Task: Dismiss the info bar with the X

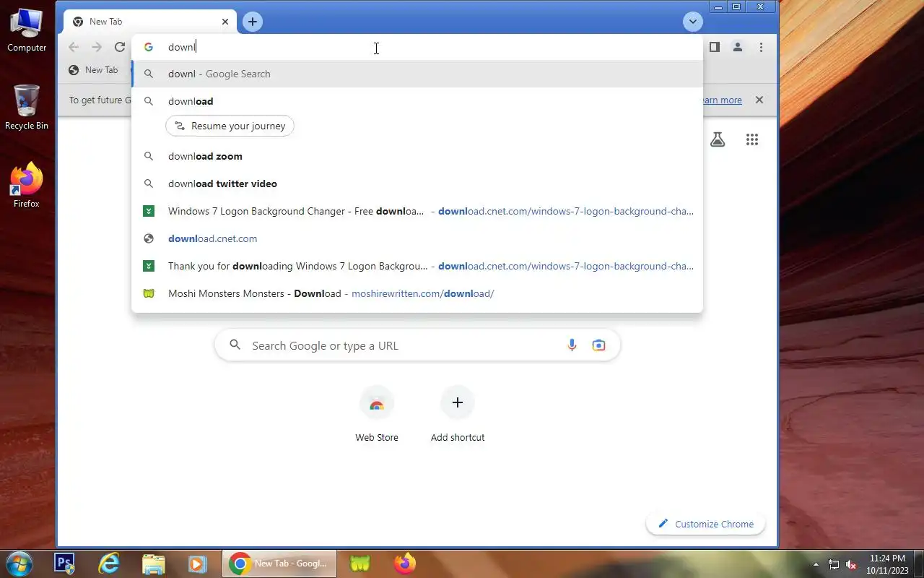Action: coord(759,100)
